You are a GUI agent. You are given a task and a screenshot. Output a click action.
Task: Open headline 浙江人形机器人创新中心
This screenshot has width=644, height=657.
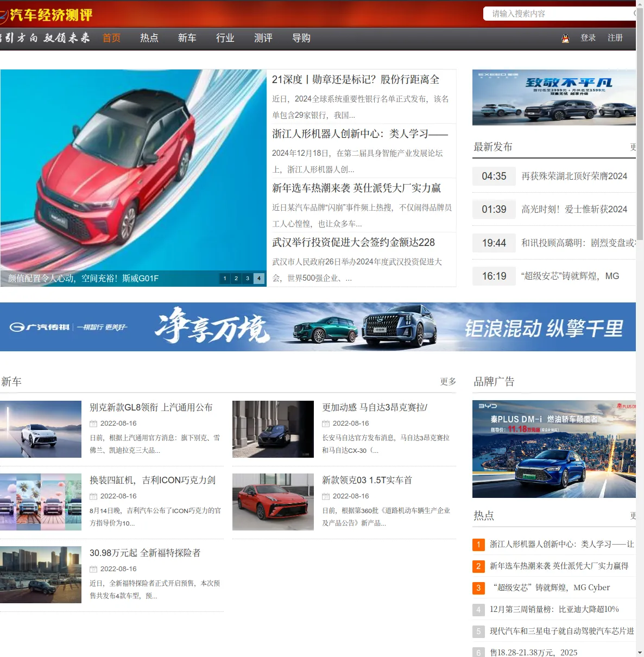point(360,134)
